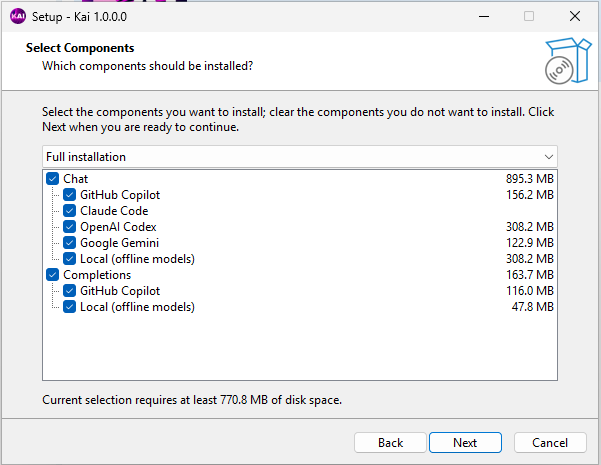The width and height of the screenshot is (601, 465).
Task: Select the OpenAI Codex label text
Action: click(118, 227)
